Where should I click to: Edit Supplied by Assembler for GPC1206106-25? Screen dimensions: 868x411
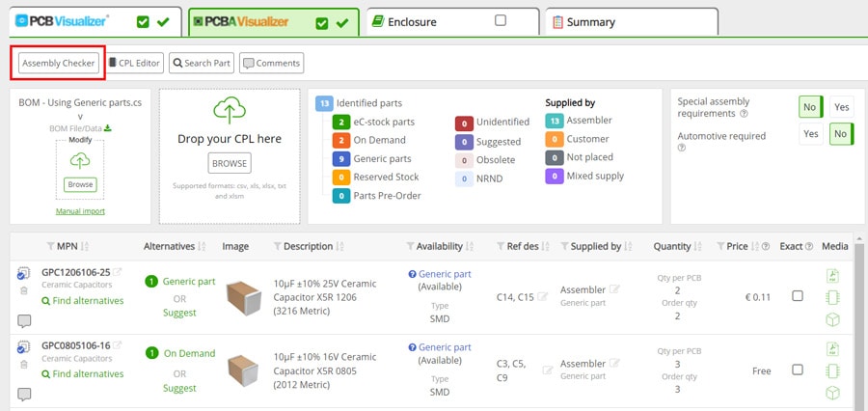coord(615,289)
